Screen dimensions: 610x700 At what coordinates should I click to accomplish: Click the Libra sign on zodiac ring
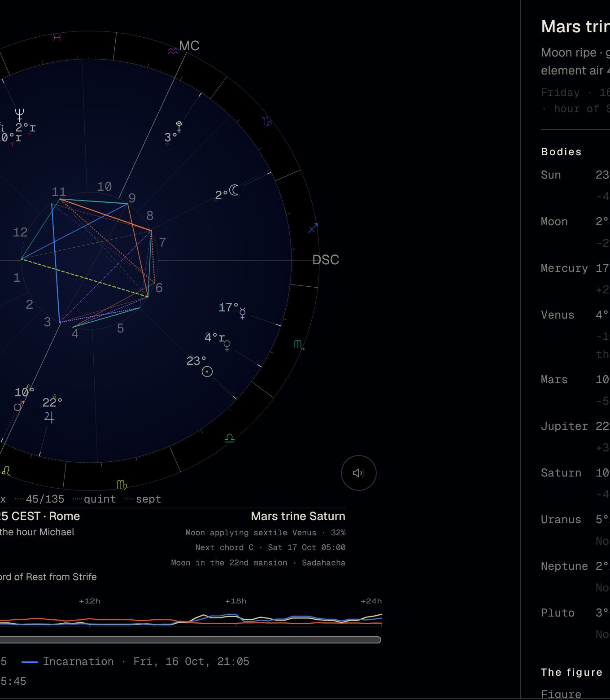[x=230, y=438]
